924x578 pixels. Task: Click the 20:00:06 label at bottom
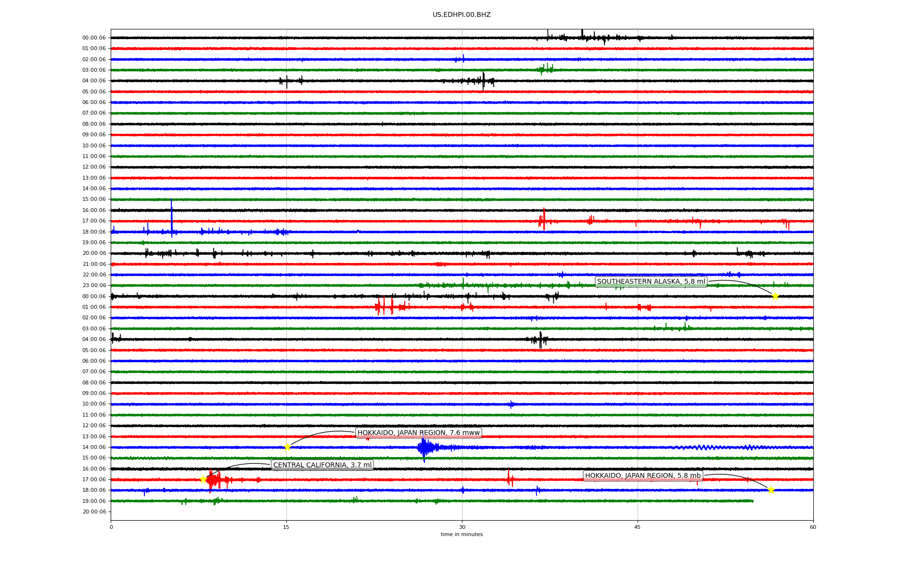[94, 512]
